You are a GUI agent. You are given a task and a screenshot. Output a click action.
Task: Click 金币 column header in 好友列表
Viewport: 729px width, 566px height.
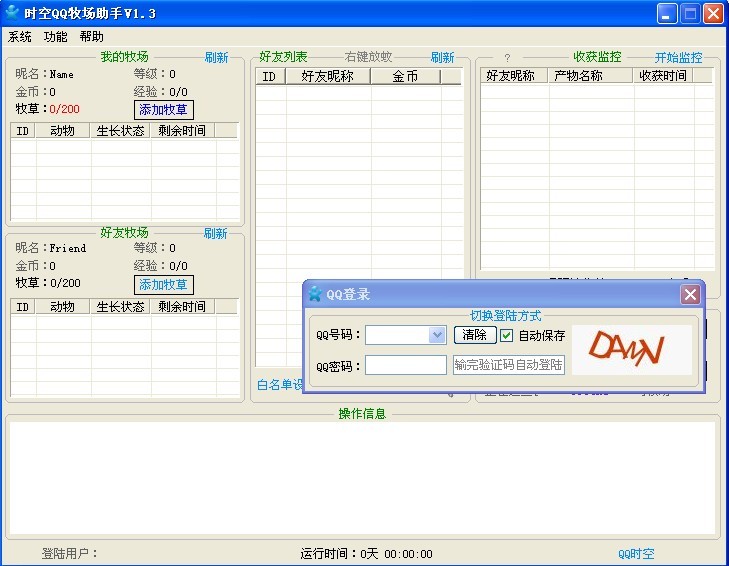coord(405,76)
